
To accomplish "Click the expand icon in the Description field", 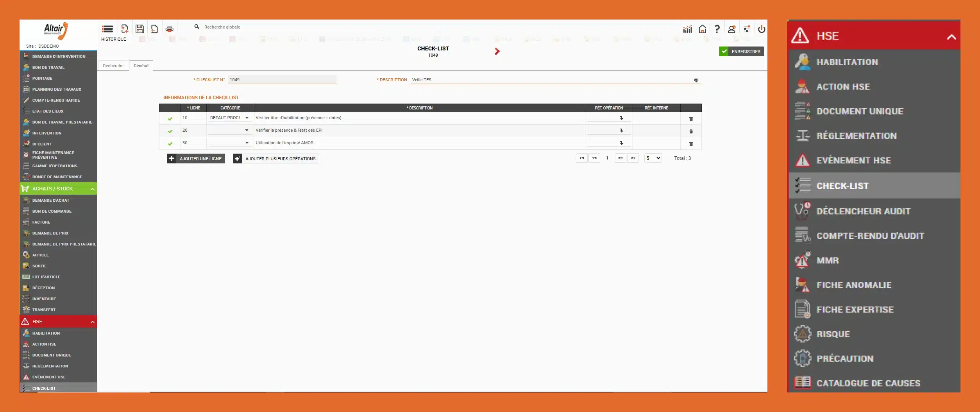I will [x=696, y=80].
